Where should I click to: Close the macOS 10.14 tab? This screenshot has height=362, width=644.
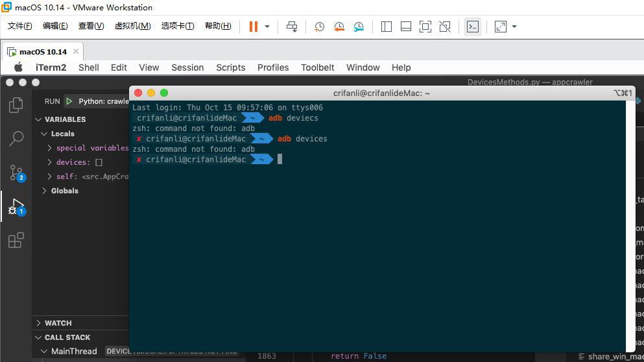76,51
